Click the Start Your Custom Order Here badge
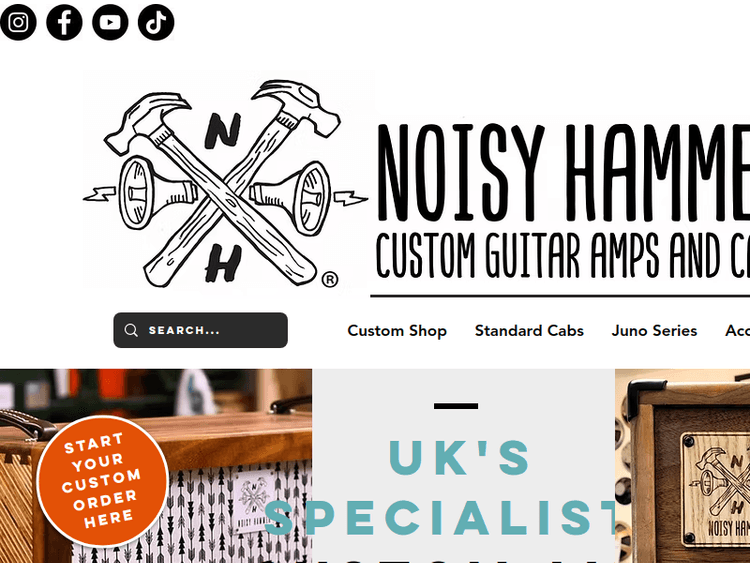 (x=102, y=481)
